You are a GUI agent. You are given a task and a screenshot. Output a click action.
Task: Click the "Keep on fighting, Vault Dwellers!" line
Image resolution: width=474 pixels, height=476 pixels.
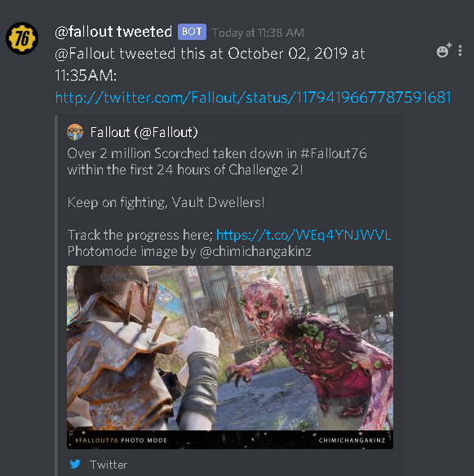(x=166, y=202)
